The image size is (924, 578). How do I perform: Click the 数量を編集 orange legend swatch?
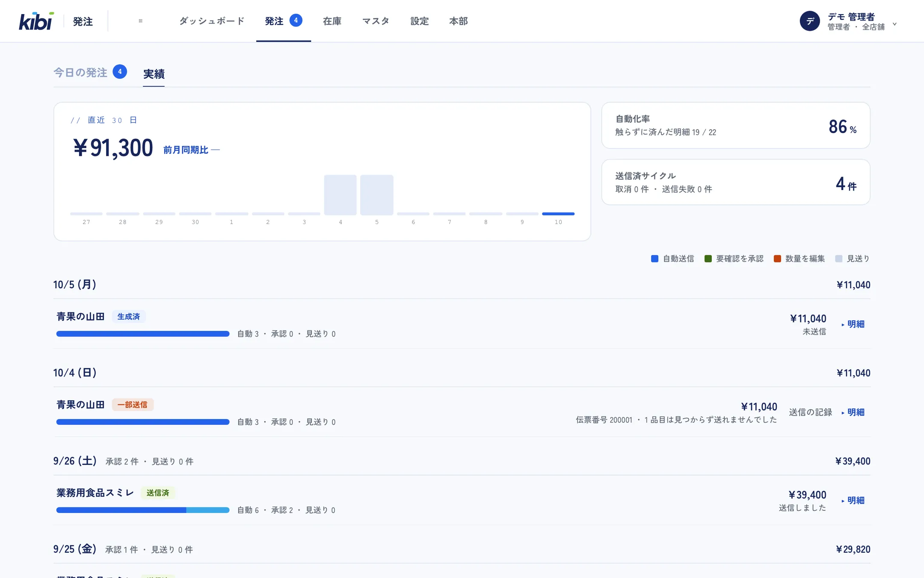click(777, 259)
